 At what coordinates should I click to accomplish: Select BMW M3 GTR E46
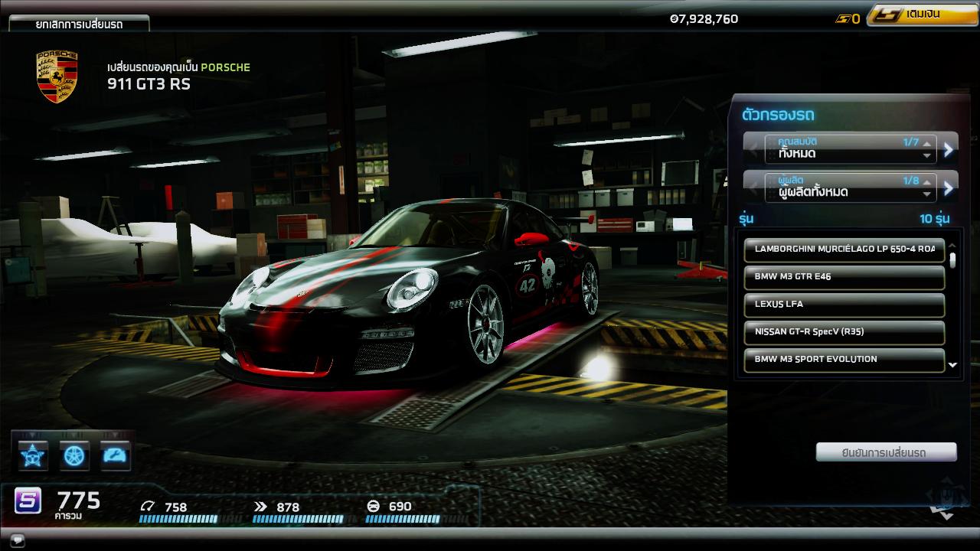click(x=844, y=277)
